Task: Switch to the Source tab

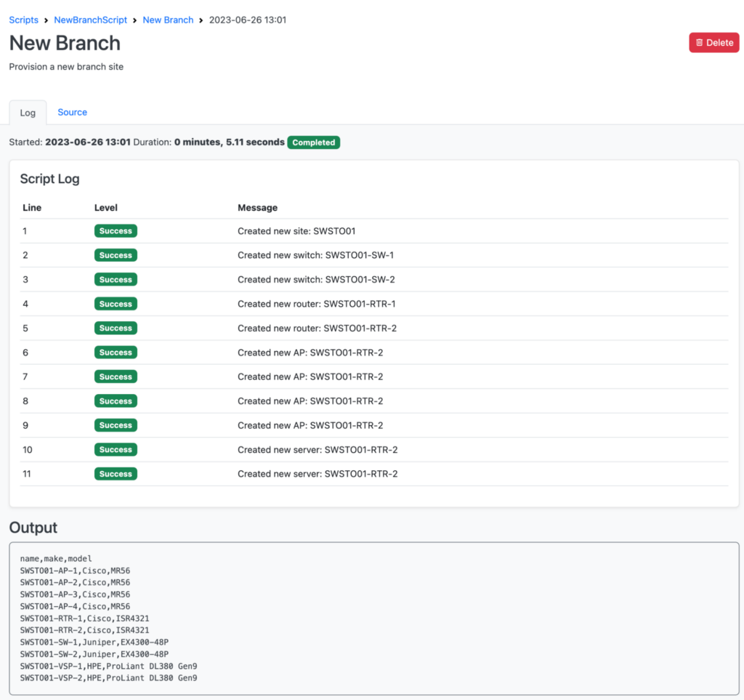Action: (x=72, y=113)
